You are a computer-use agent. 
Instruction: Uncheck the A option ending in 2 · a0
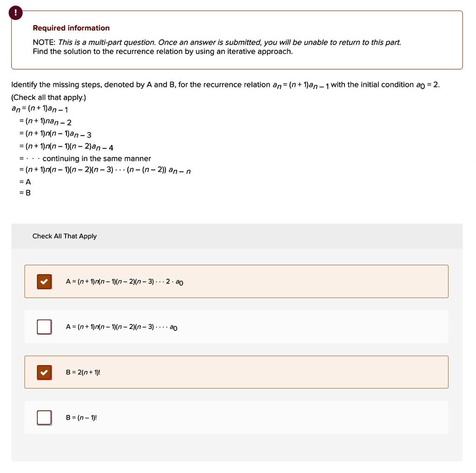pyautogui.click(x=44, y=282)
